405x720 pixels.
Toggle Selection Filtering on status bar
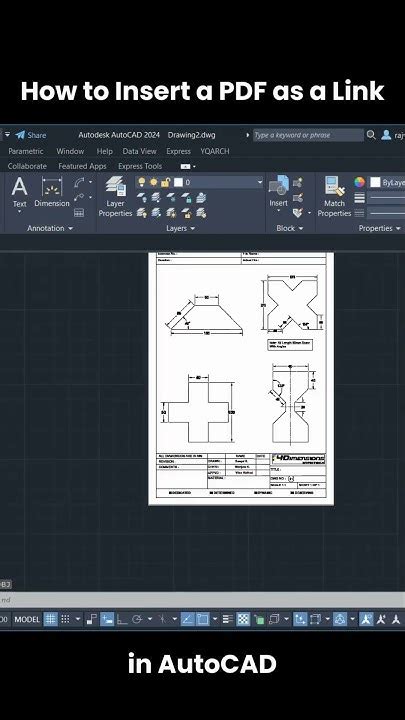click(315, 619)
